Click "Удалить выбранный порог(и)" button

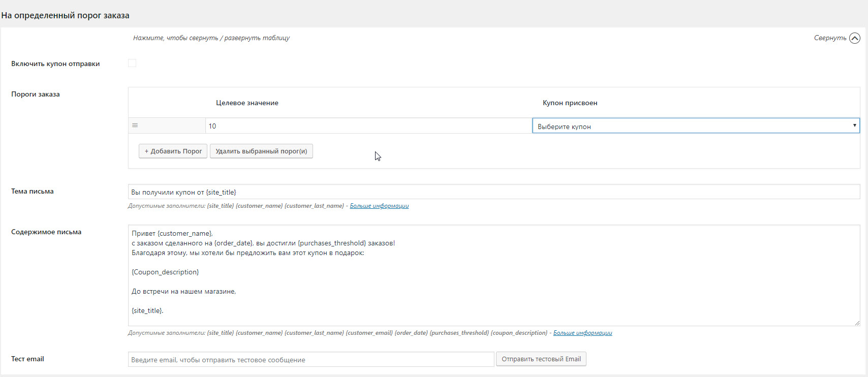tap(261, 151)
